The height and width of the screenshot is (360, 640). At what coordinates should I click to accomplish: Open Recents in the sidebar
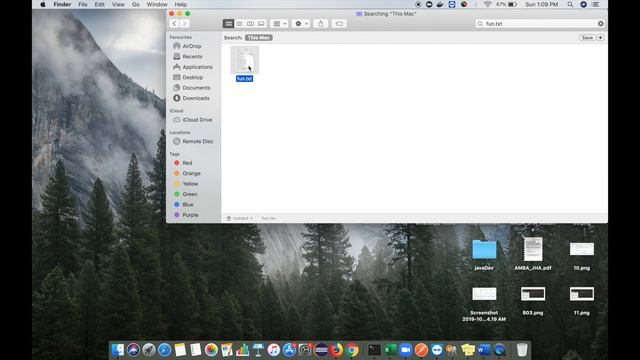[192, 56]
